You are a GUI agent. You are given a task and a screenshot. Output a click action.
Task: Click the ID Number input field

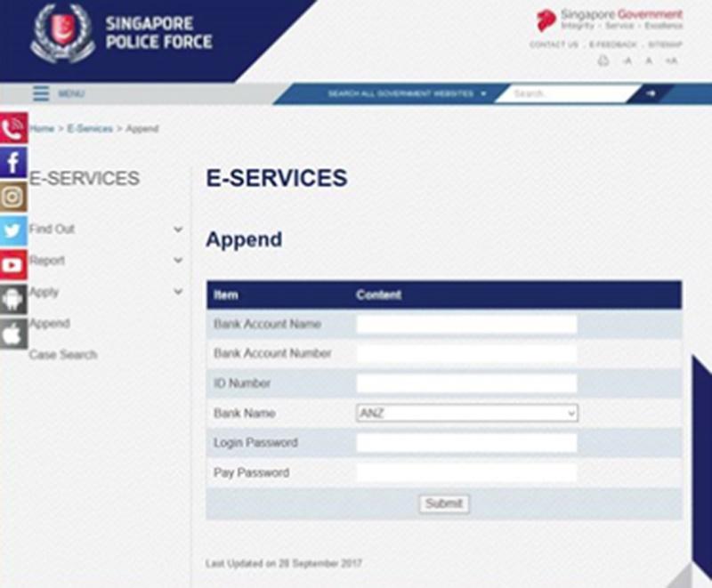pyautogui.click(x=466, y=383)
